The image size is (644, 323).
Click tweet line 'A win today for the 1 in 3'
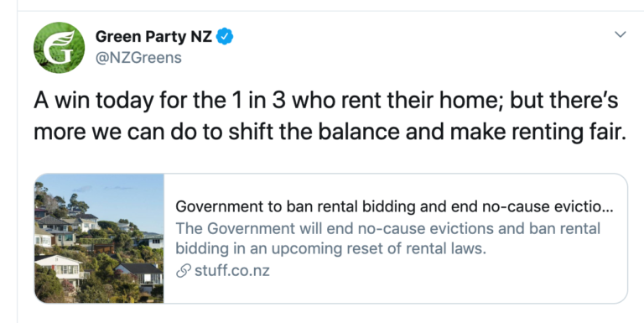pyautogui.click(x=325, y=101)
